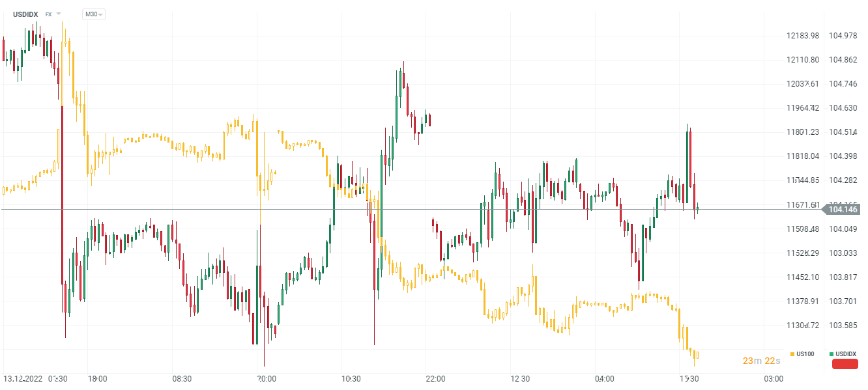
Task: Click the USDIDX symbol name at top
Action: tap(25, 14)
